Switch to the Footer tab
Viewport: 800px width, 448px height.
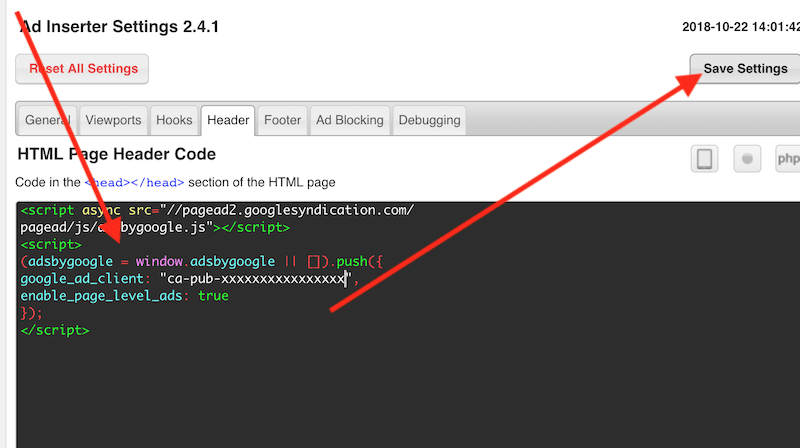[x=283, y=120]
